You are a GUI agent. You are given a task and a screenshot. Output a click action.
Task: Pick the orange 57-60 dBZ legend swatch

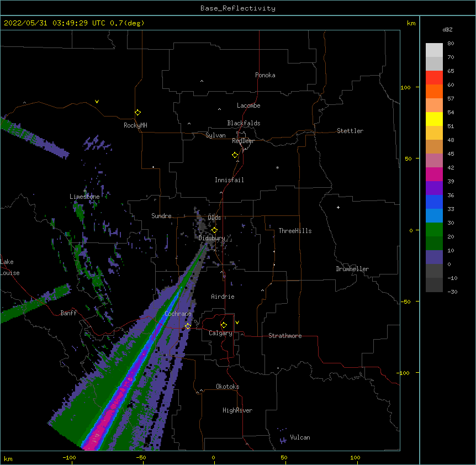pos(434,91)
